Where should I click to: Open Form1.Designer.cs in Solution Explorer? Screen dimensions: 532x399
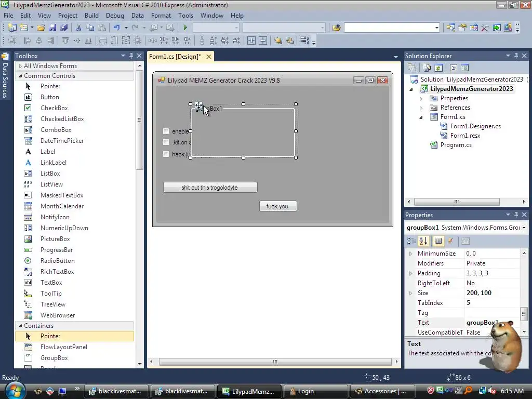point(475,126)
